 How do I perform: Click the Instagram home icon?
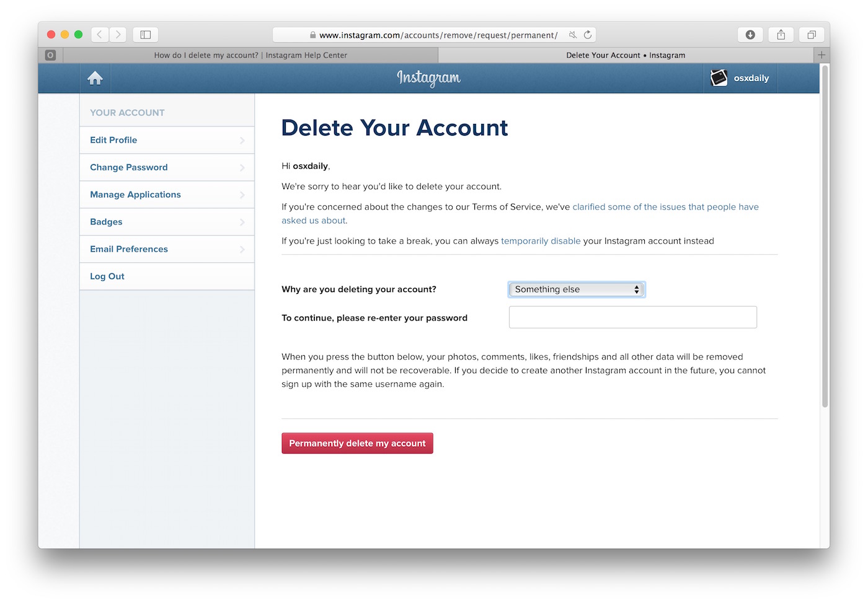(x=95, y=78)
